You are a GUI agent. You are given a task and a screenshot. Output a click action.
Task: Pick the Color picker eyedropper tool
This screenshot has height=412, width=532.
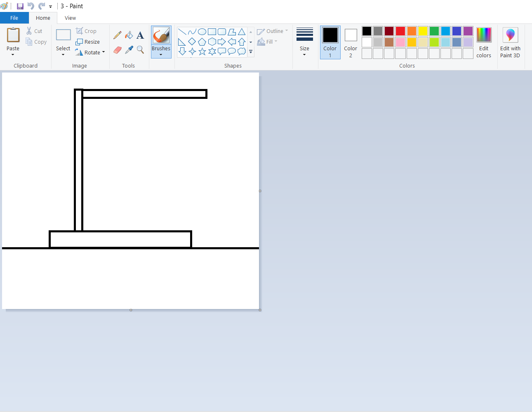point(129,49)
